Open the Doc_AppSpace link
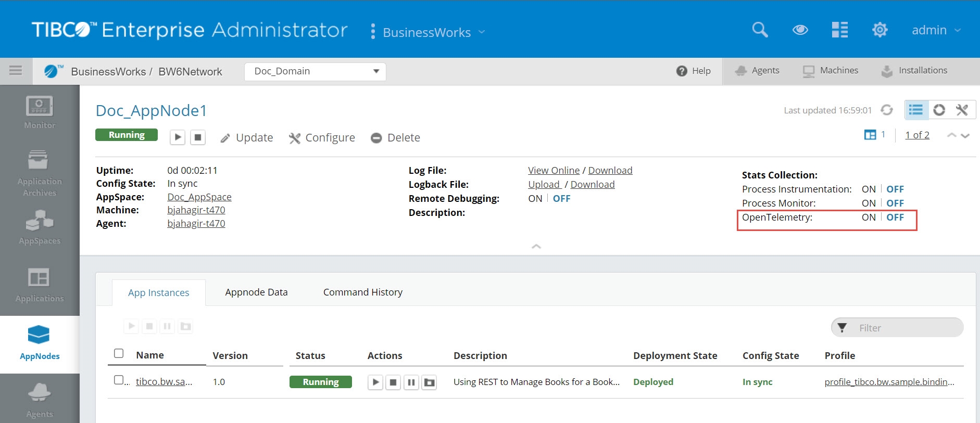The image size is (980, 423). click(199, 197)
